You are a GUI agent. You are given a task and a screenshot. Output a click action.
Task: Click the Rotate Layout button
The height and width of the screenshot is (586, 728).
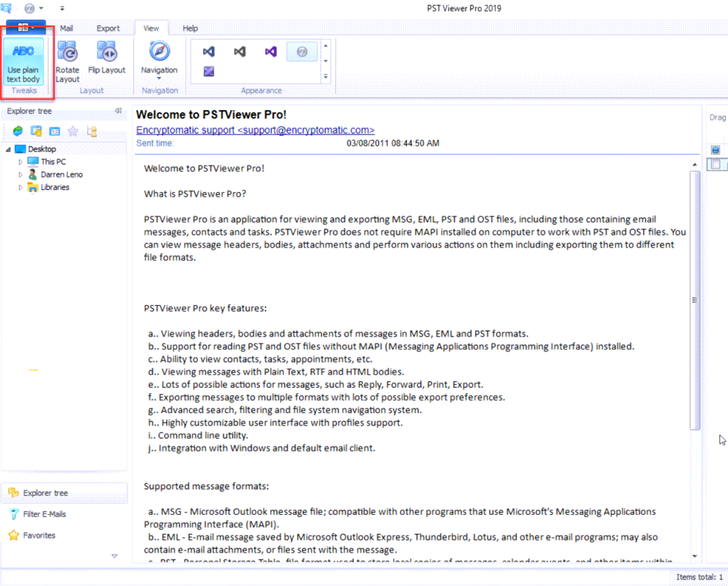[x=68, y=62]
